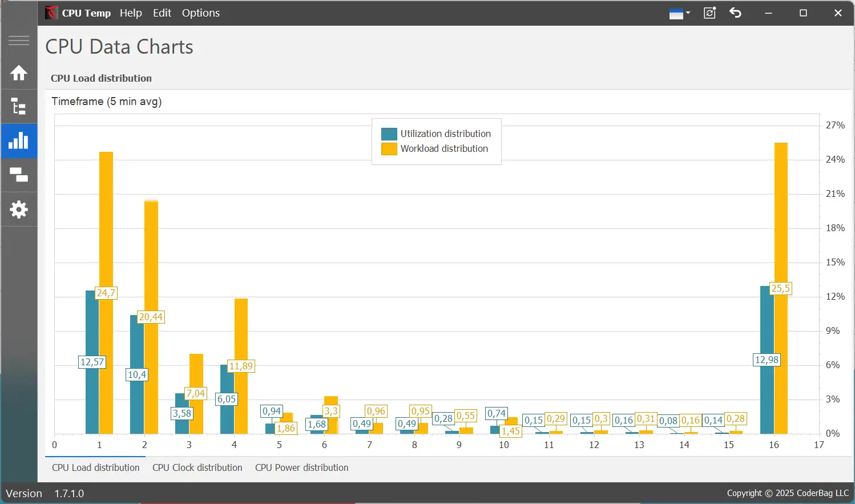Switch to CPU Clock distribution tab
Viewport: 855px width, 504px height.
click(x=197, y=467)
